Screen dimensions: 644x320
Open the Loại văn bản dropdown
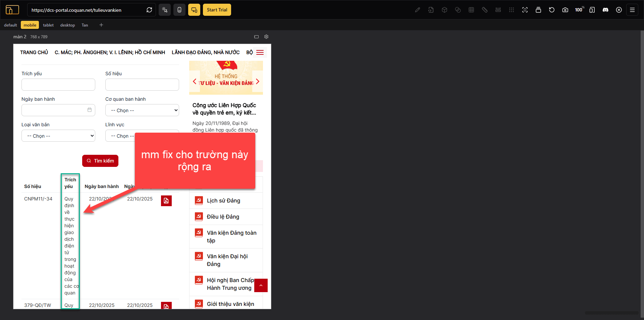point(58,136)
